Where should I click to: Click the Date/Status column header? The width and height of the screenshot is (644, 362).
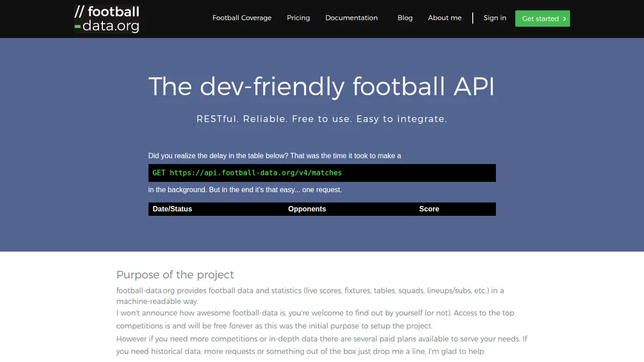click(x=172, y=209)
